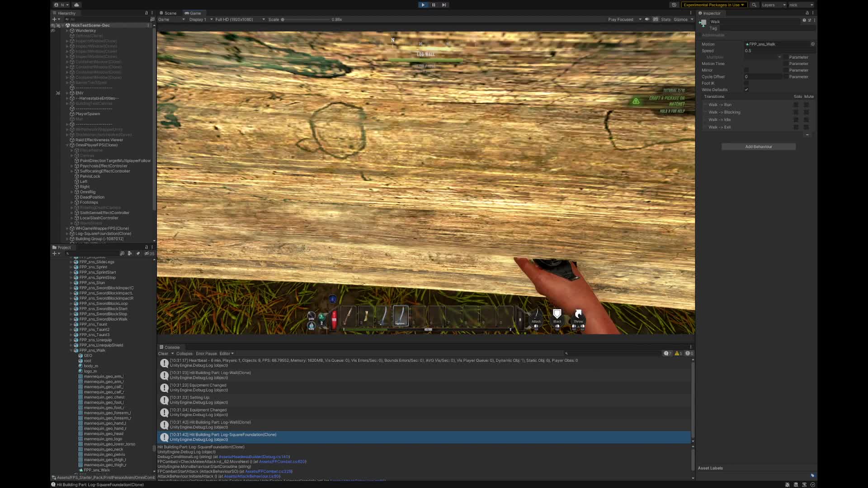Enable the Mirror checkbox

(746, 70)
